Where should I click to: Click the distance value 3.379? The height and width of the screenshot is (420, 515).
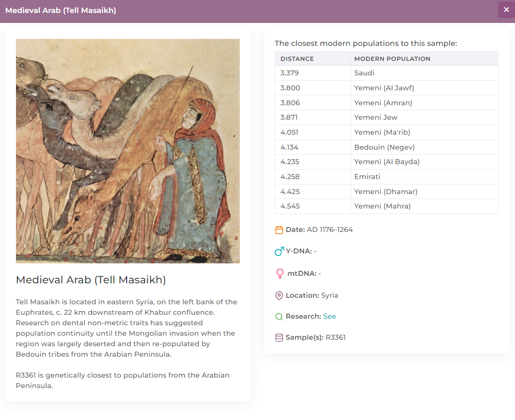[289, 73]
